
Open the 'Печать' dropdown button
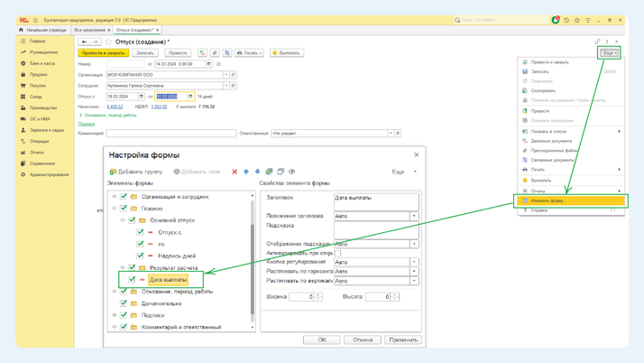[249, 53]
